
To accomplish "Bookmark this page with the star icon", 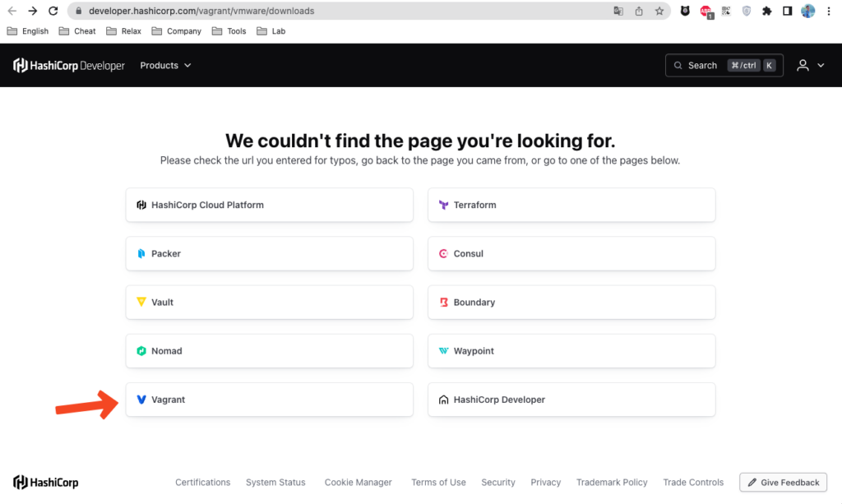I will click(x=659, y=11).
